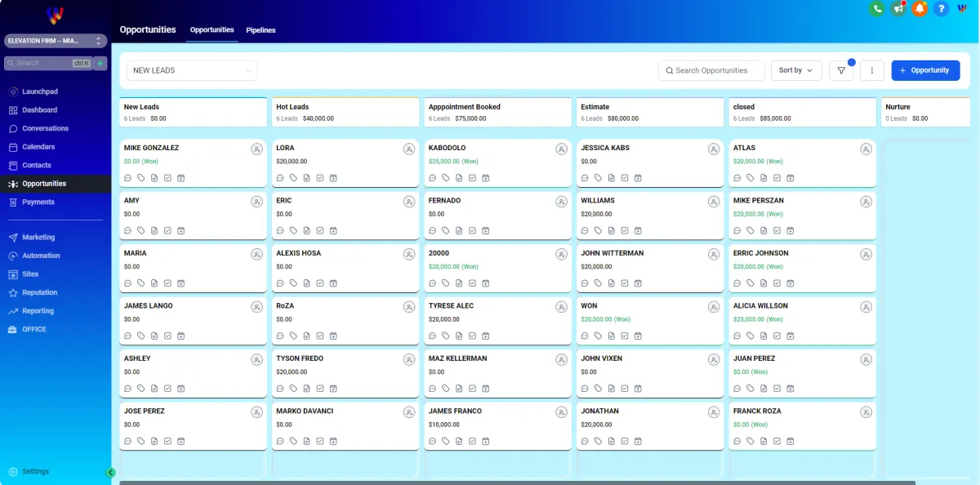The width and height of the screenshot is (980, 485).
Task: Click the green quick-add plus beside sidebar search
Action: click(x=100, y=63)
